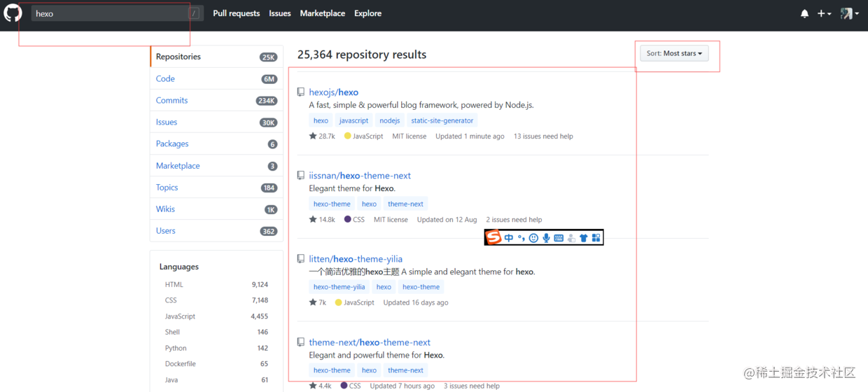Open 28.7k stargazers of hexojs/hexo
868x392 pixels.
coord(322,136)
